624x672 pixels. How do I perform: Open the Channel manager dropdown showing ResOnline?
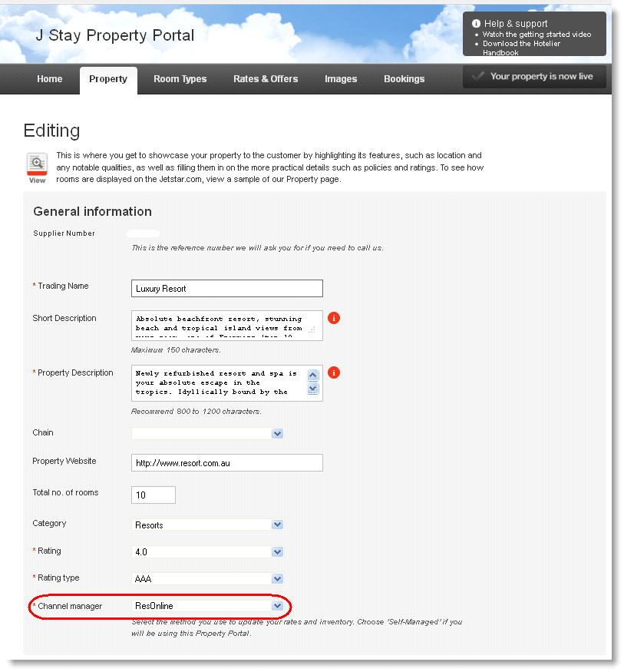[207, 606]
